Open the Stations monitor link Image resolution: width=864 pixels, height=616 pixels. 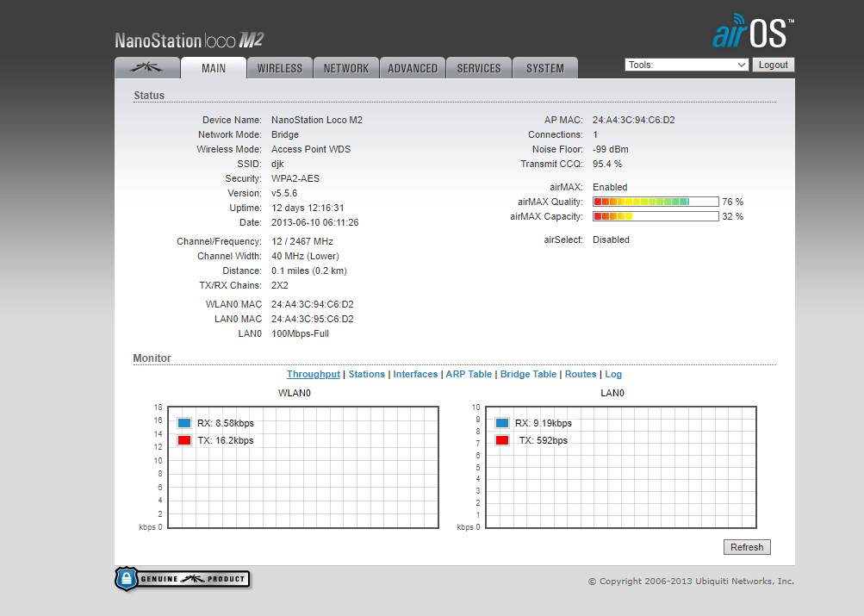click(366, 374)
